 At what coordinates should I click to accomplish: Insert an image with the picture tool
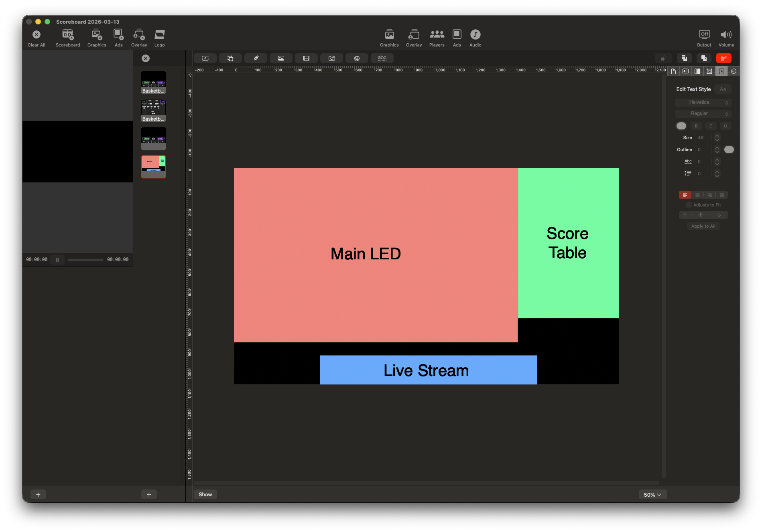[x=281, y=58]
